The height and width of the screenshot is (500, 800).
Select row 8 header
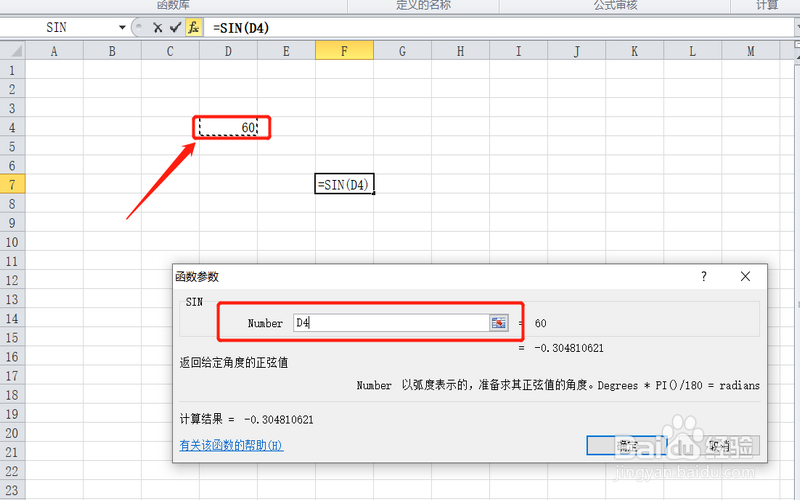12,204
